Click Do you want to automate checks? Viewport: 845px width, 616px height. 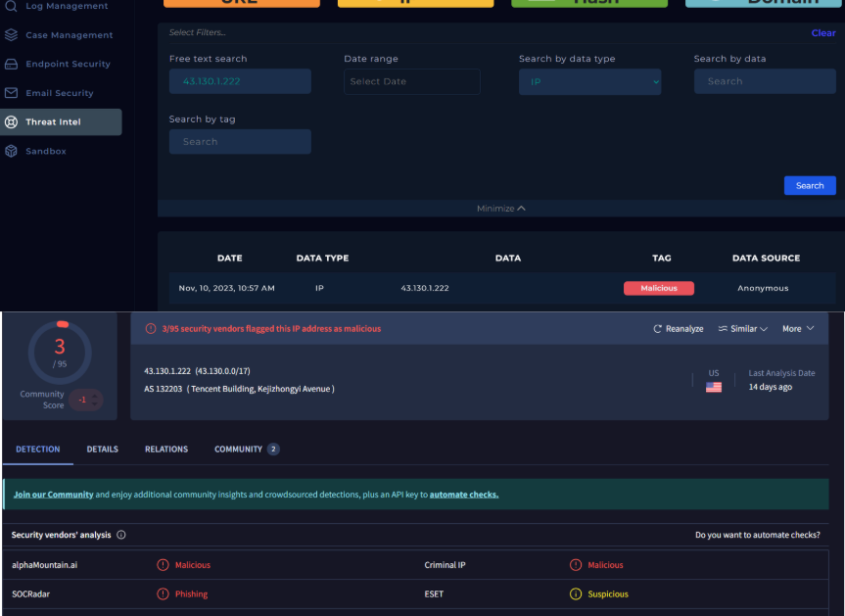tap(758, 535)
